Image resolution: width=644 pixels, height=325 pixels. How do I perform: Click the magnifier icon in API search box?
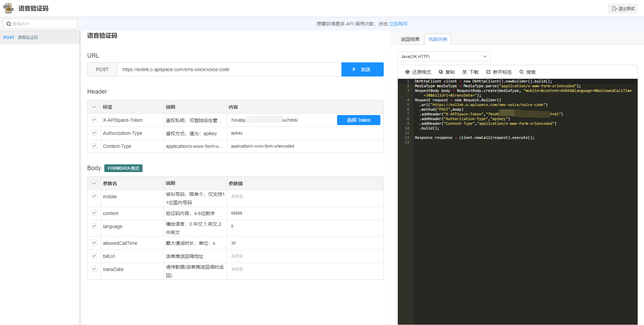(x=9, y=24)
